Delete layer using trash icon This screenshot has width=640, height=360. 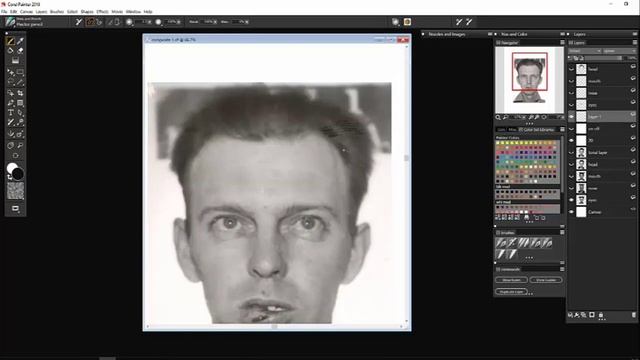click(633, 315)
